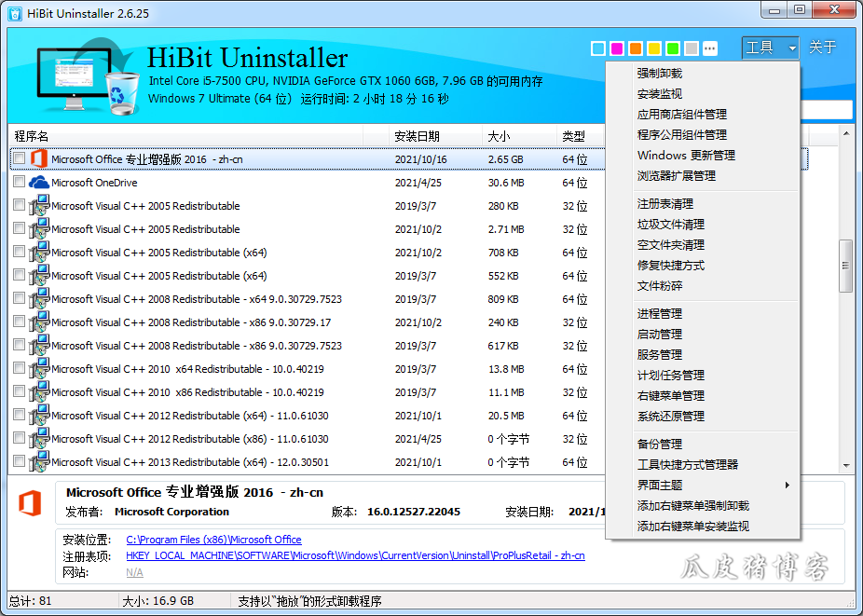863x616 pixels.
Task: Open 右键菜单管理 from menu
Action: [x=703, y=396]
